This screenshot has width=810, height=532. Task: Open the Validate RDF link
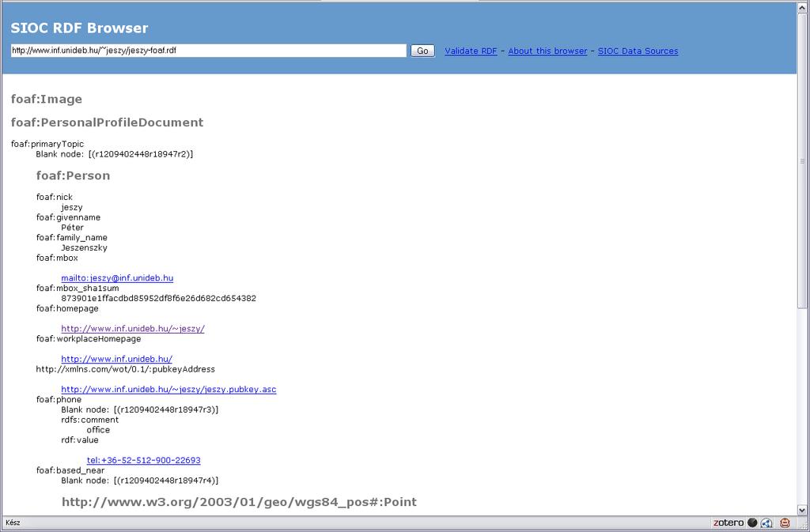pyautogui.click(x=471, y=51)
